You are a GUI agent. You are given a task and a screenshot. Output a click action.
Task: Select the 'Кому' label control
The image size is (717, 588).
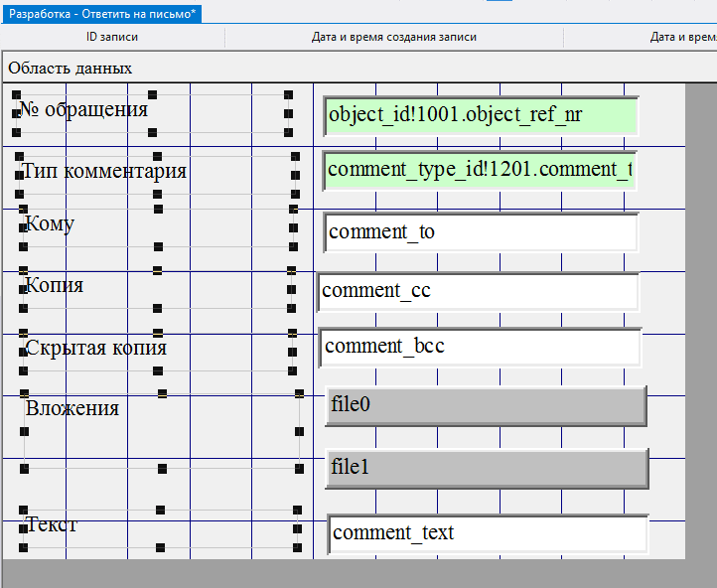(50, 223)
